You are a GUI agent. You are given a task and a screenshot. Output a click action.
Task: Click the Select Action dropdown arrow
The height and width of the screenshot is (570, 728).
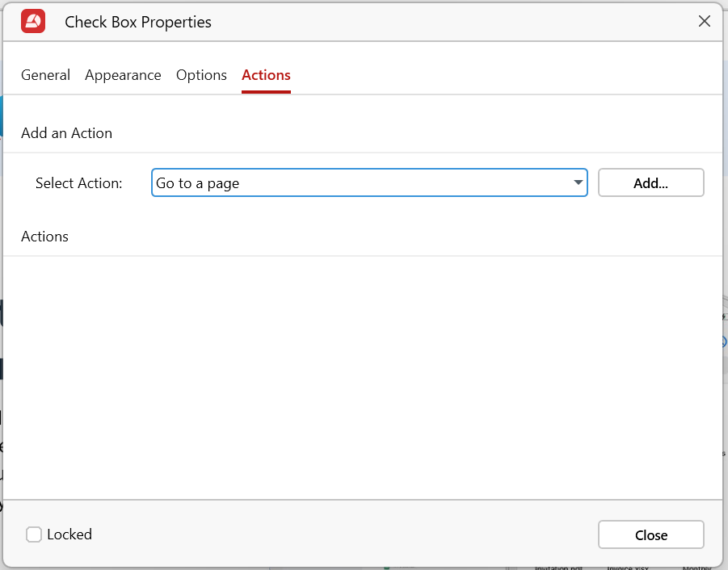[578, 183]
